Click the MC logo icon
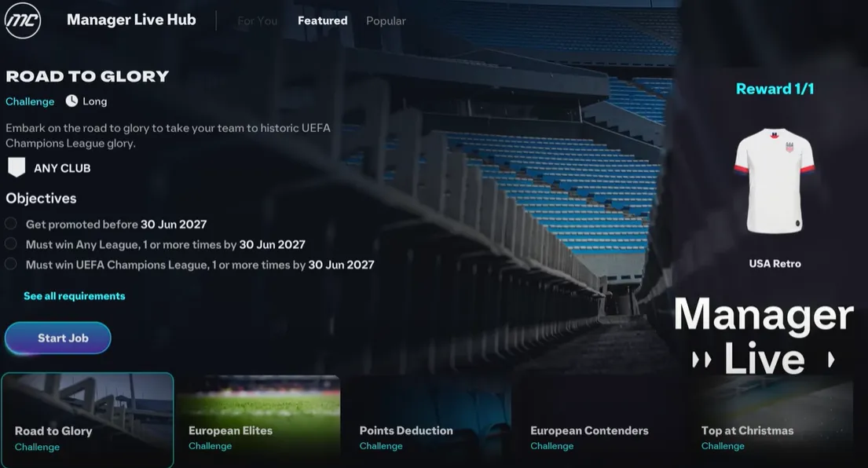Viewport: 868px width, 468px height. click(23, 20)
